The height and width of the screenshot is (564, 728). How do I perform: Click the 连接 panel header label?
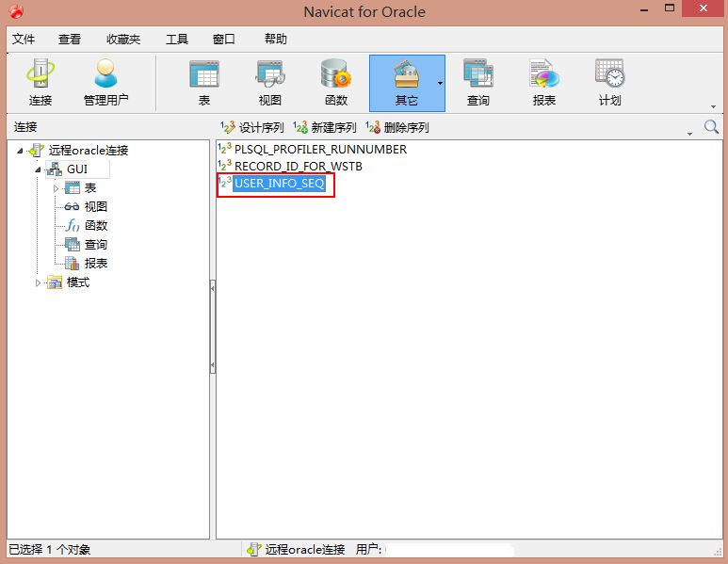[25, 127]
